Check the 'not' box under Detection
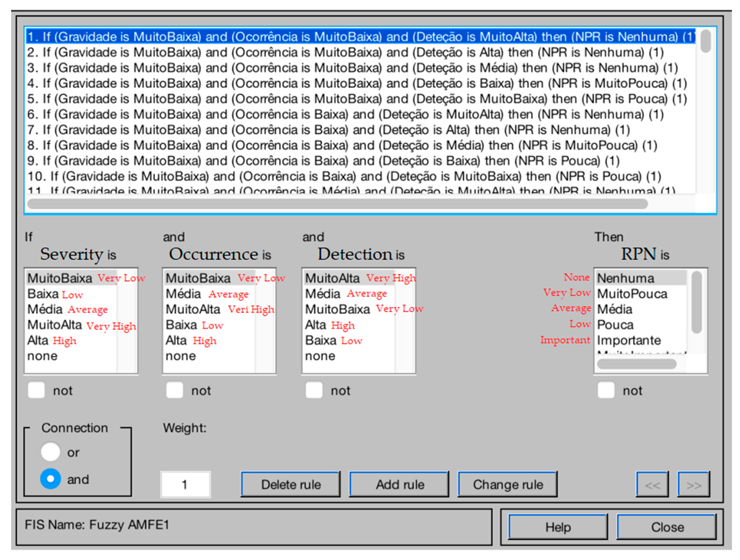 pos(314,390)
